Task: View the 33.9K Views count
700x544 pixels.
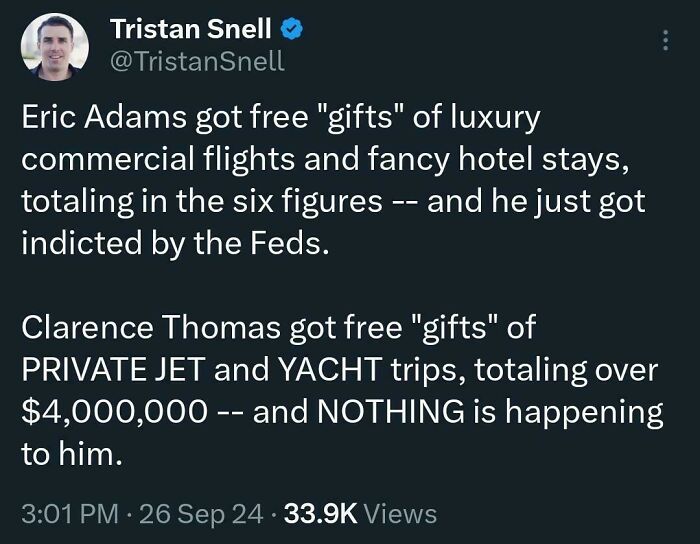Action: pos(361,514)
